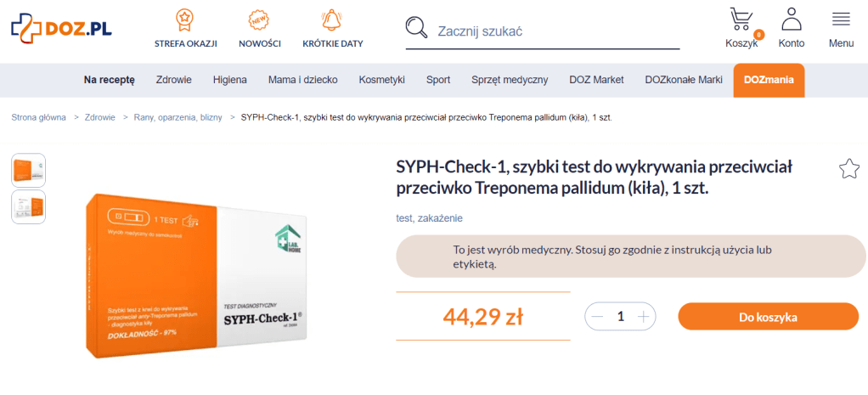Open Strefa Okazji deals badge icon
Screen dimensions: 868x395
pyautogui.click(x=185, y=20)
